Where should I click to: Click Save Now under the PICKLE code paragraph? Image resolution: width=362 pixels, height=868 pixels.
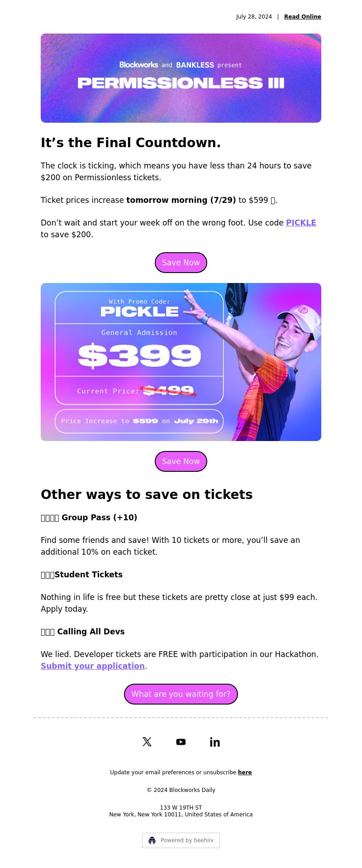tap(181, 263)
